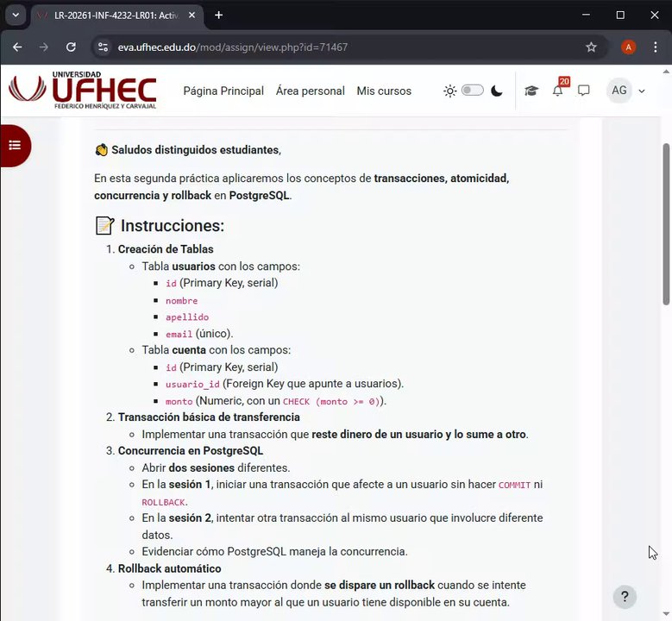Click the sun light-mode icon
This screenshot has width=672, height=621.
click(450, 91)
